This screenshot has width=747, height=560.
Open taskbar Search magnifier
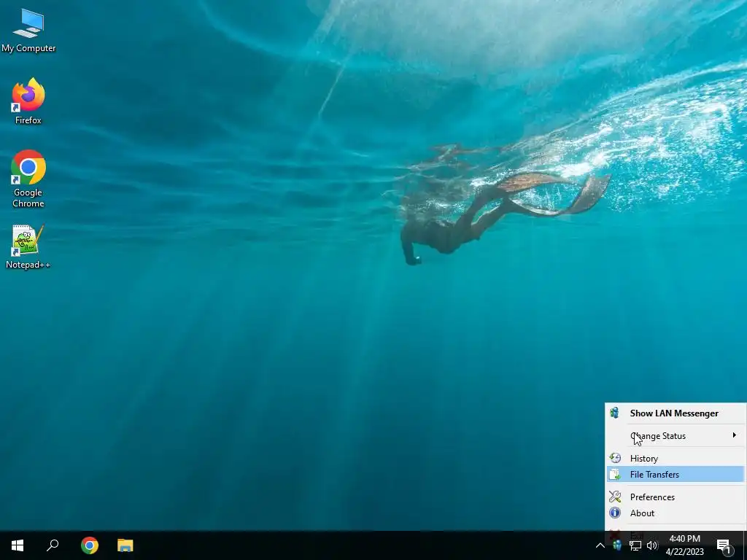tap(53, 545)
